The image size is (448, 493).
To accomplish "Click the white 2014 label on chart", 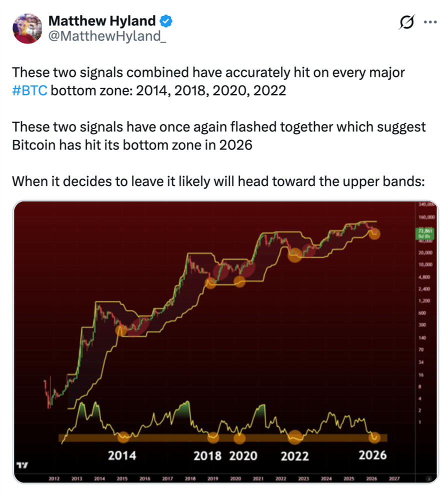I will coord(122,455).
